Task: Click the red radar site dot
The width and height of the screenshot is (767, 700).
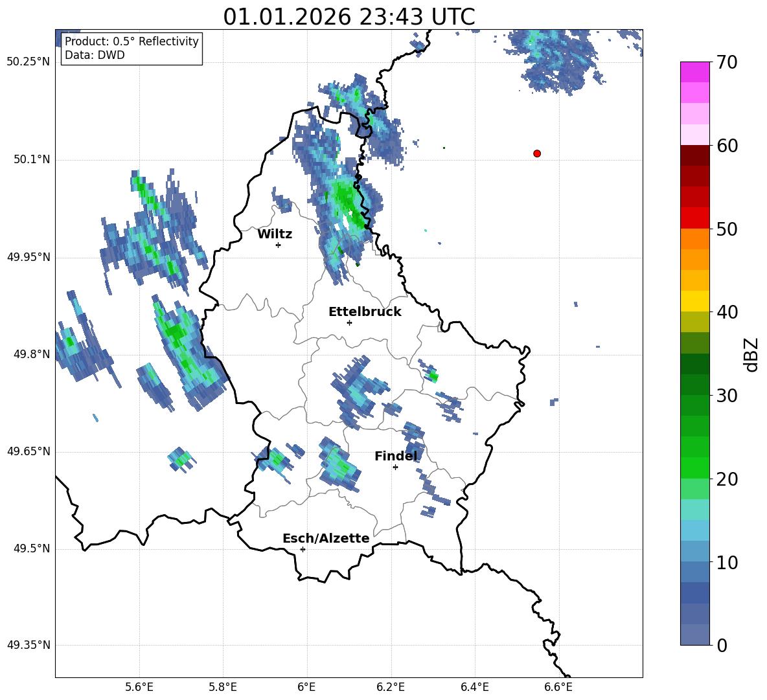Action: click(x=537, y=153)
